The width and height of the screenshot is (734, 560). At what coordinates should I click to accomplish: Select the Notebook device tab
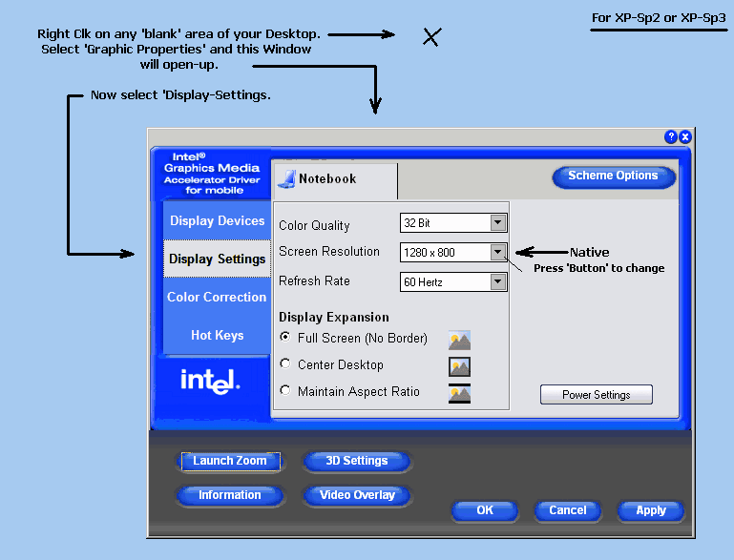click(336, 181)
